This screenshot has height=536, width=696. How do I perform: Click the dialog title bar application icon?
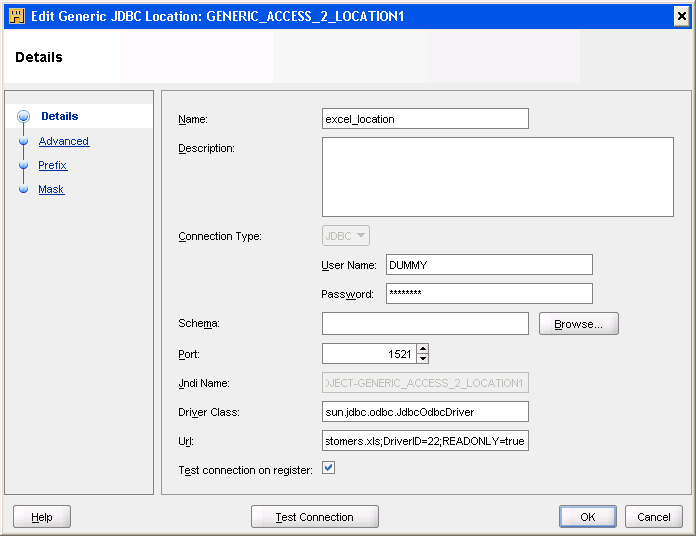point(16,17)
